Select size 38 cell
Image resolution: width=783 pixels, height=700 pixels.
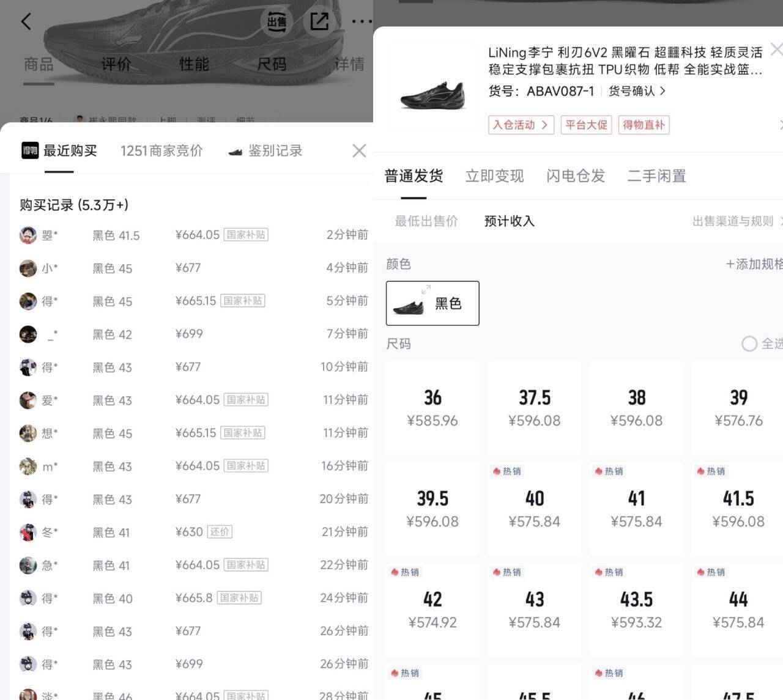click(x=636, y=408)
